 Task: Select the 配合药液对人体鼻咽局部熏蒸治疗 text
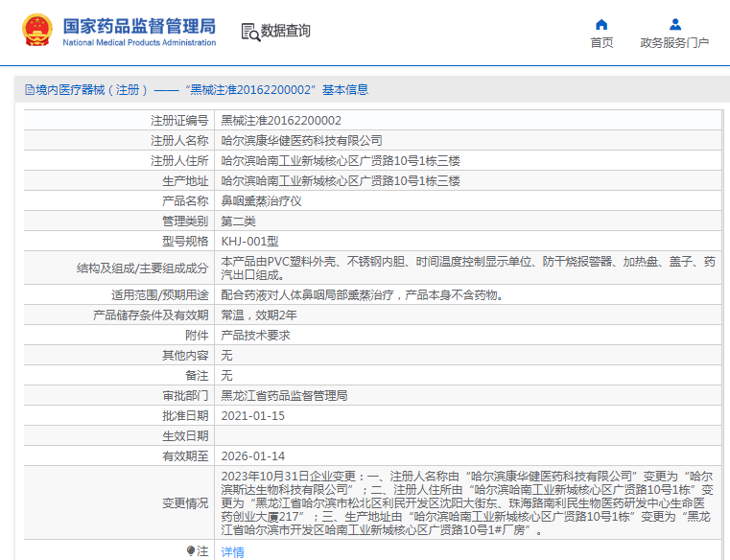point(364,295)
